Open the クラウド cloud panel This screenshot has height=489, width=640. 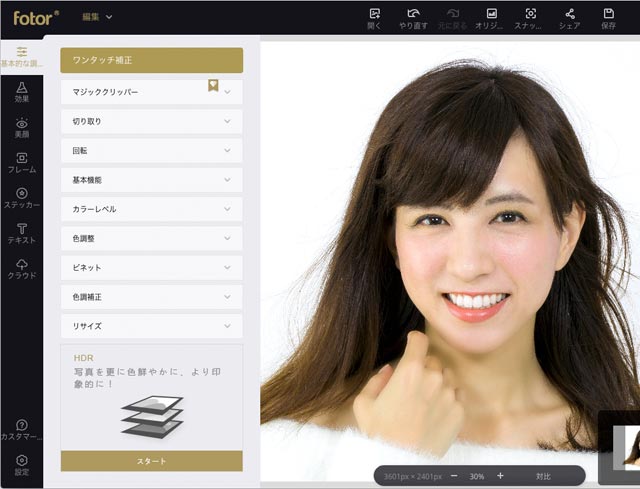[x=22, y=269]
